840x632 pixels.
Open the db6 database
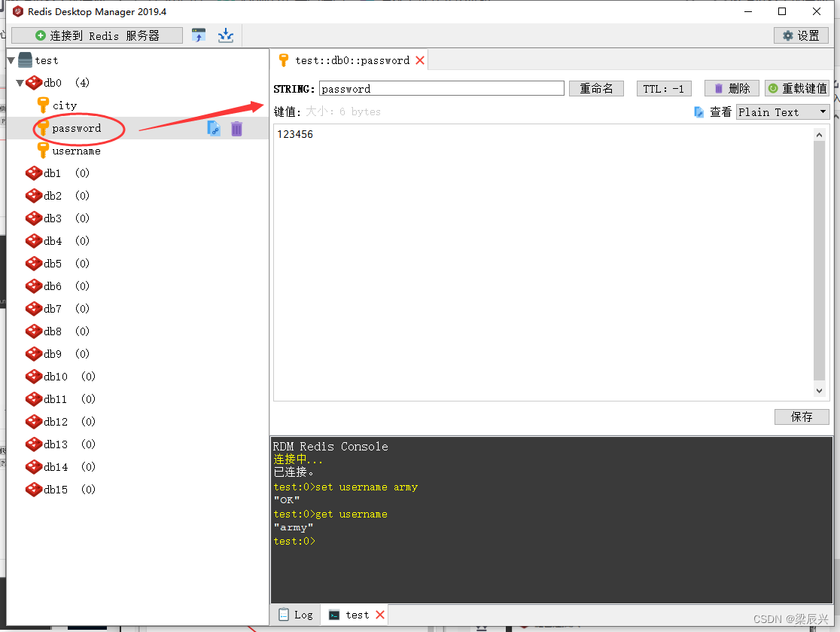click(x=57, y=285)
